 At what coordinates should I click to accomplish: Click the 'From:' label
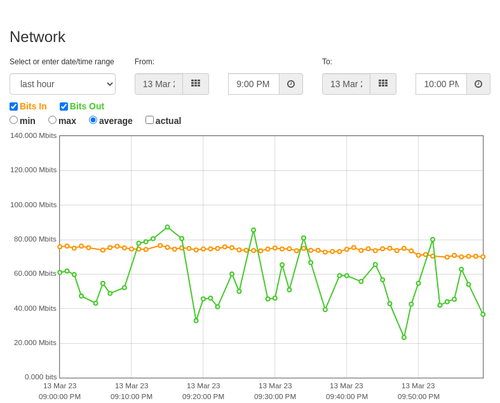click(x=144, y=62)
